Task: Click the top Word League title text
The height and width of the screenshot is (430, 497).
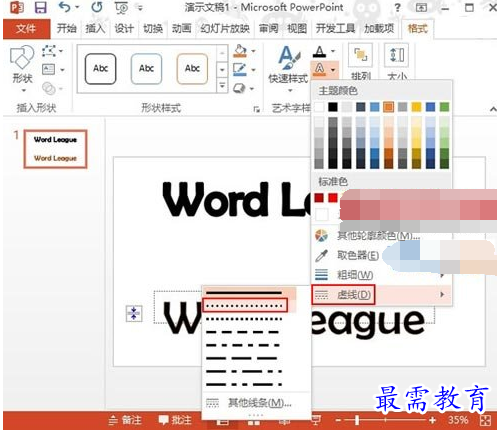Action: click(237, 200)
